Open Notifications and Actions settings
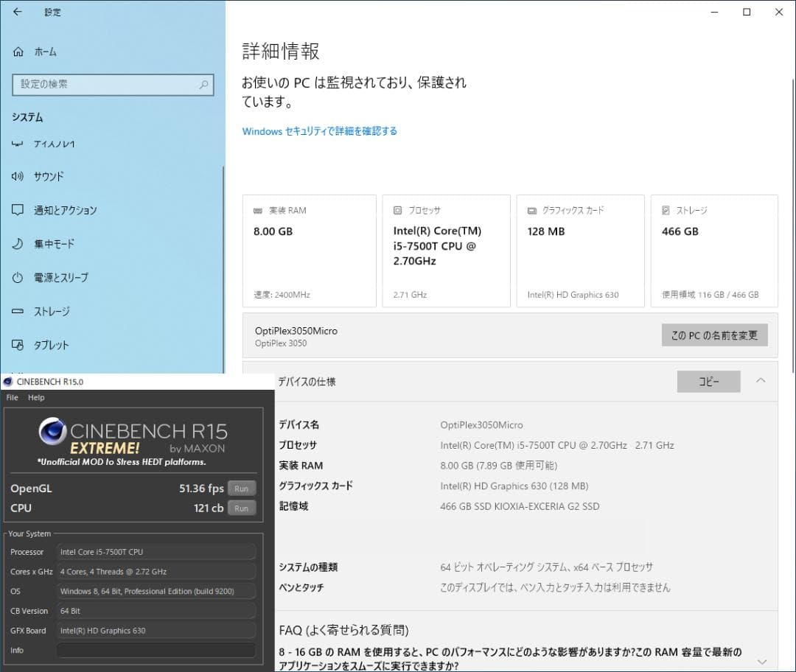 click(65, 210)
